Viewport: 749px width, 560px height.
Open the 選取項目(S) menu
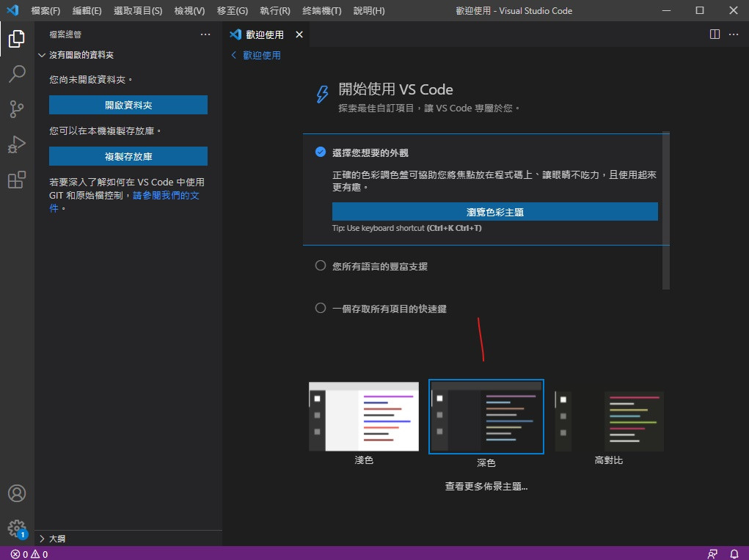138,10
